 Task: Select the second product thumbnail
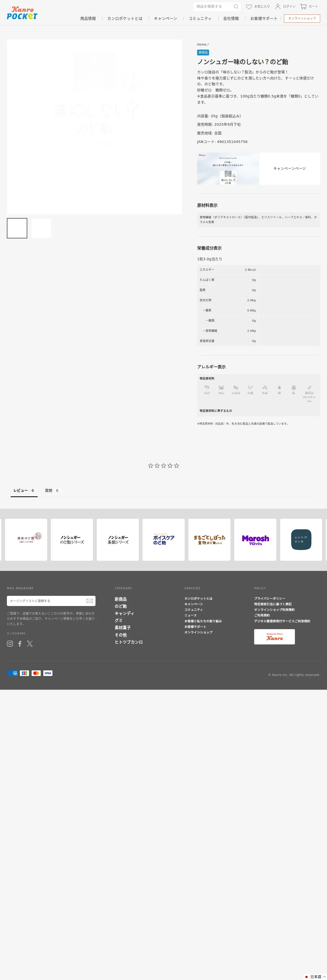(x=41, y=228)
